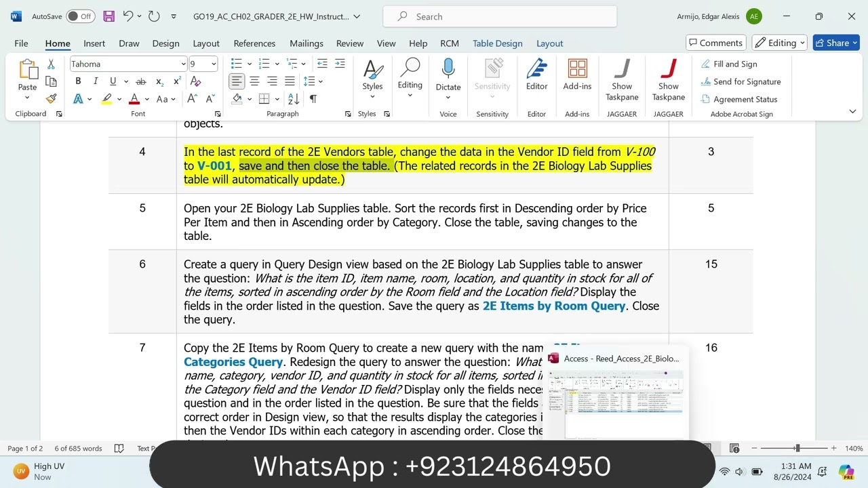Click the Cut scissors icon
The height and width of the screenshot is (488, 868).
pyautogui.click(x=51, y=64)
